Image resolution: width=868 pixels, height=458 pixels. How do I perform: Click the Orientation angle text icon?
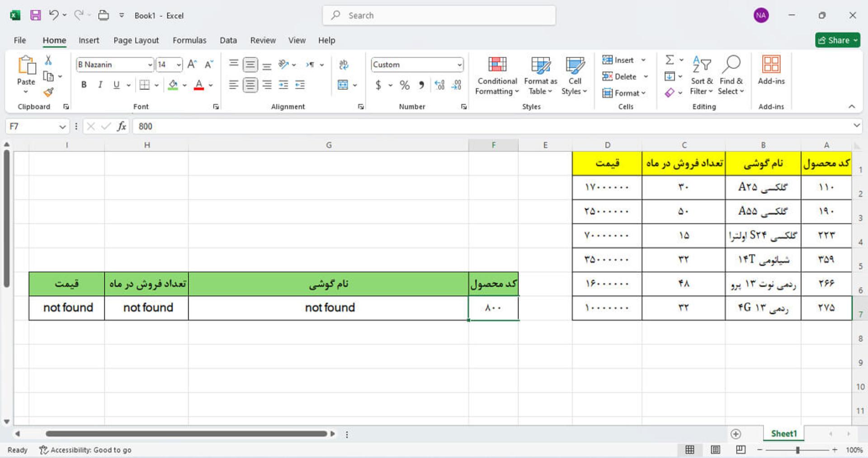click(283, 64)
